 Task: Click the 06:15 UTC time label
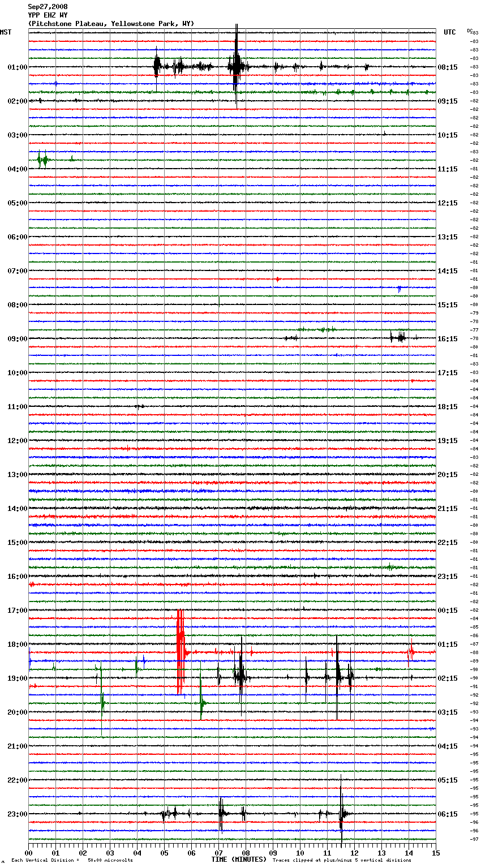click(x=448, y=814)
